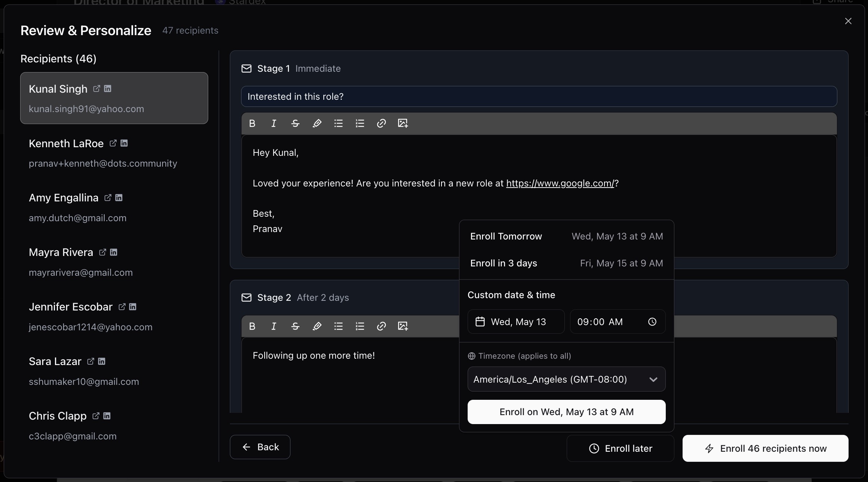Toggle italic in Stage 1 toolbar

[274, 123]
